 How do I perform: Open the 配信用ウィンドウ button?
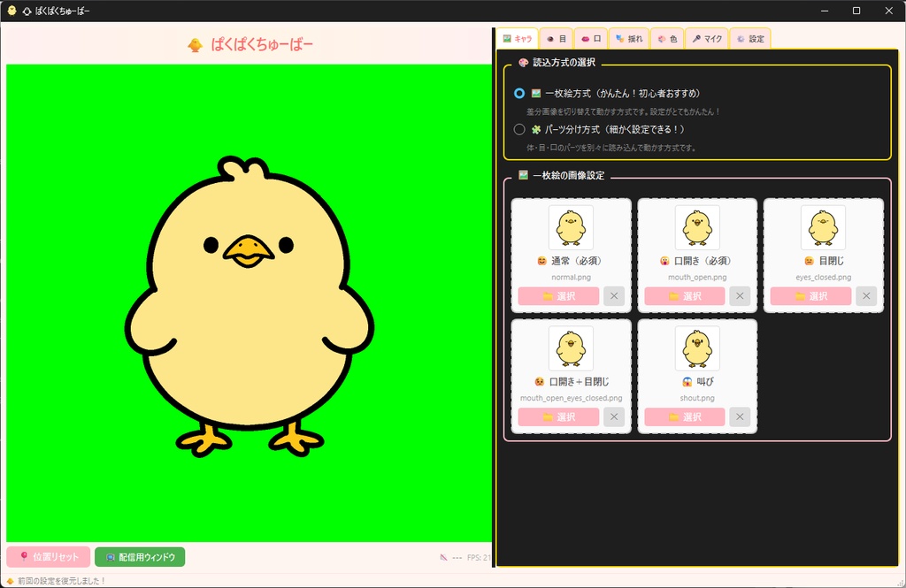140,557
